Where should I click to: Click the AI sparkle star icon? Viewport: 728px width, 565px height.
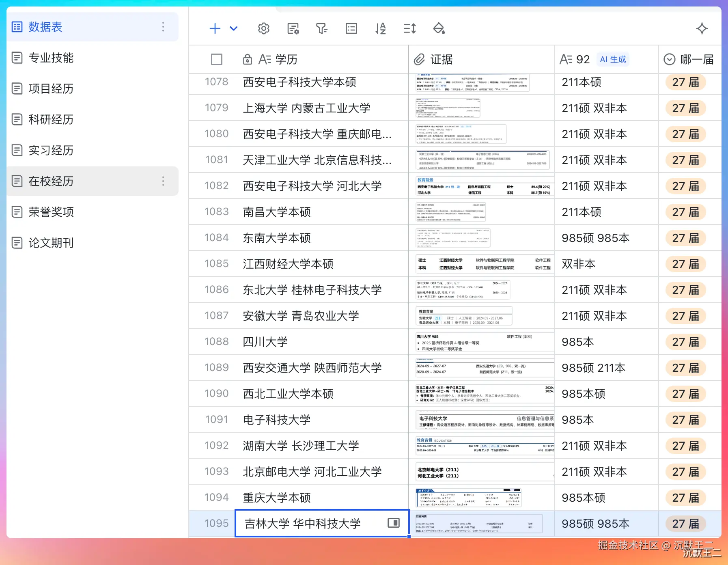702,28
